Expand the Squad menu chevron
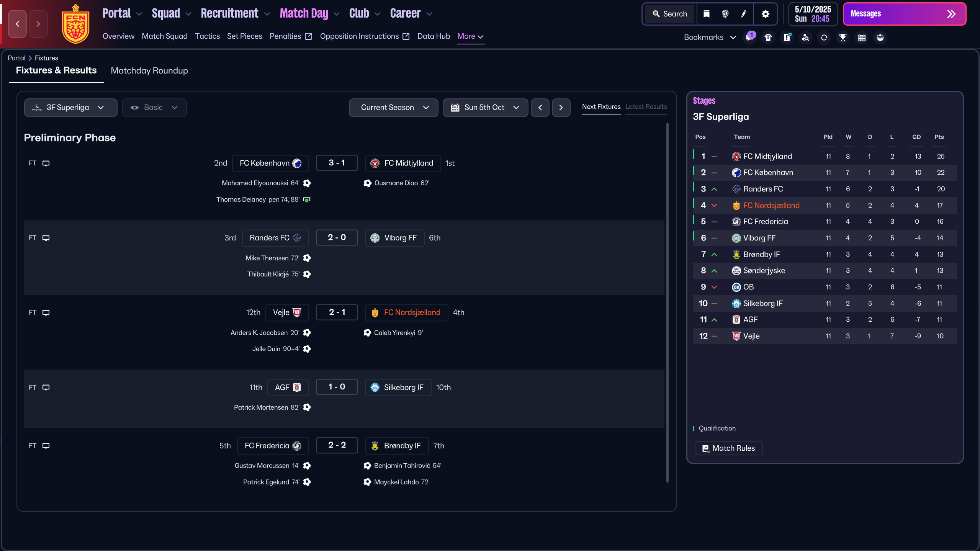The height and width of the screenshot is (551, 980). 188,14
